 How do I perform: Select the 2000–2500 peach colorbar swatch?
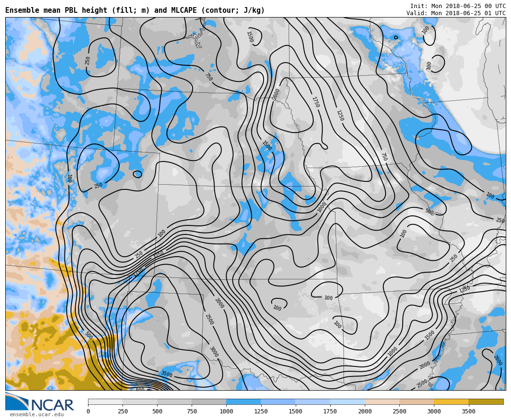point(382,402)
